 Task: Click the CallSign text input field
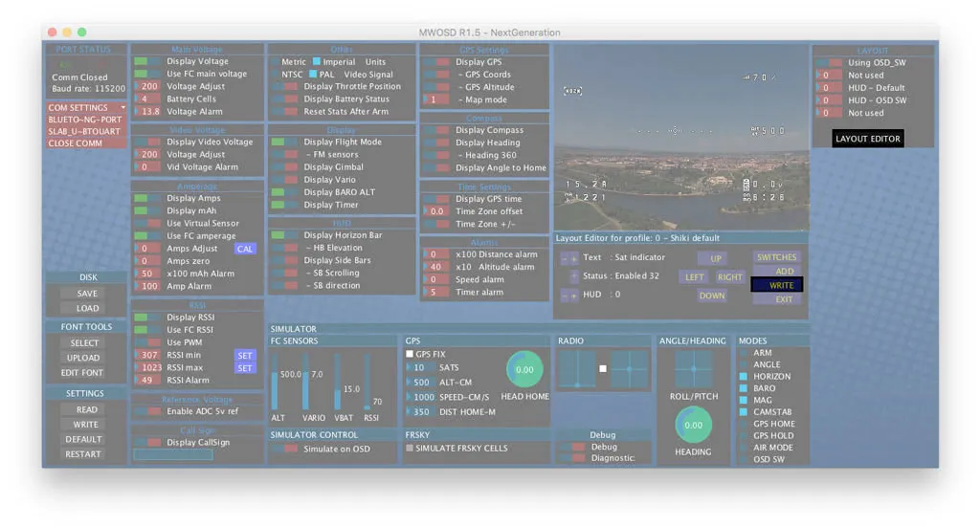(x=173, y=455)
